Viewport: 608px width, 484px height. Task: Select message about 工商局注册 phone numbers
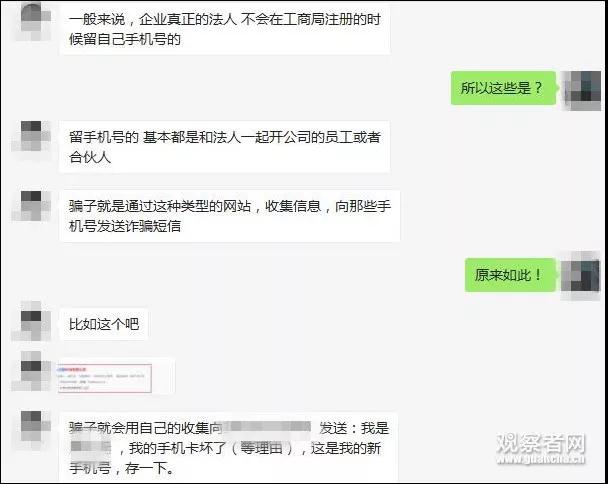point(225,29)
